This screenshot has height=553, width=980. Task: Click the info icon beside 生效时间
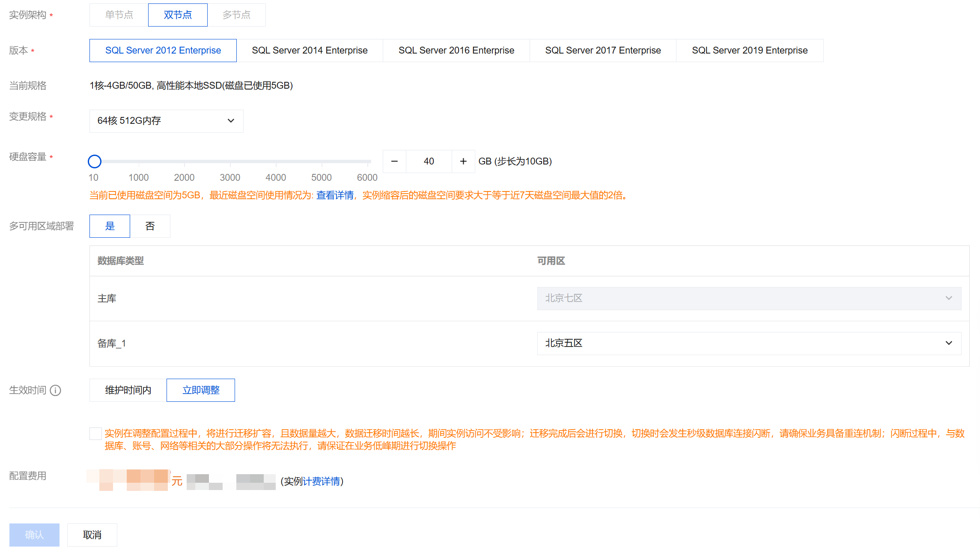pyautogui.click(x=56, y=390)
